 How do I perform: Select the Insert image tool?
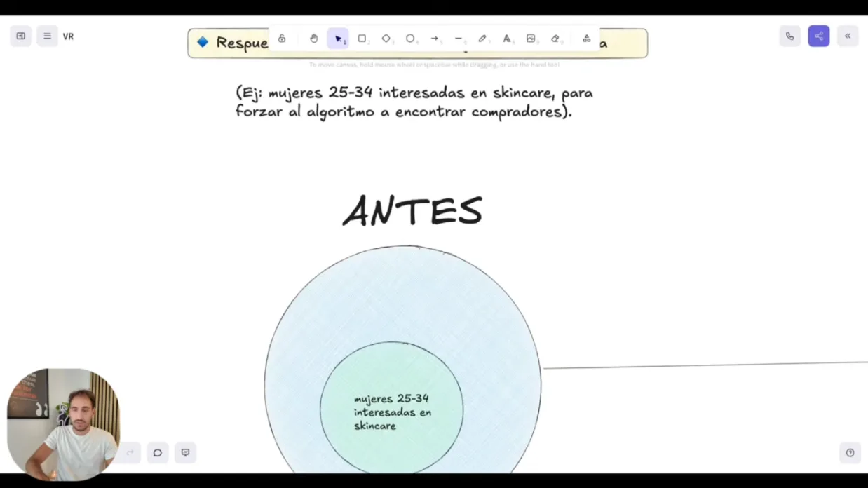[x=531, y=39]
